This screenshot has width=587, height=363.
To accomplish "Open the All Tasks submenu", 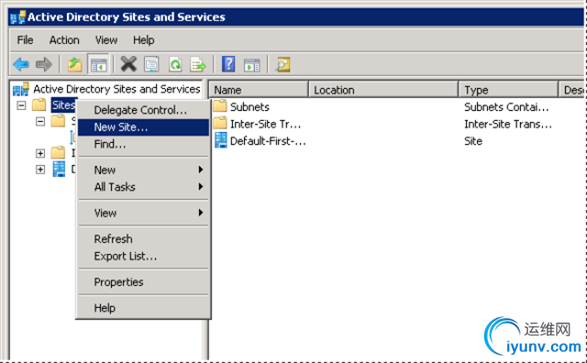I will tap(143, 187).
